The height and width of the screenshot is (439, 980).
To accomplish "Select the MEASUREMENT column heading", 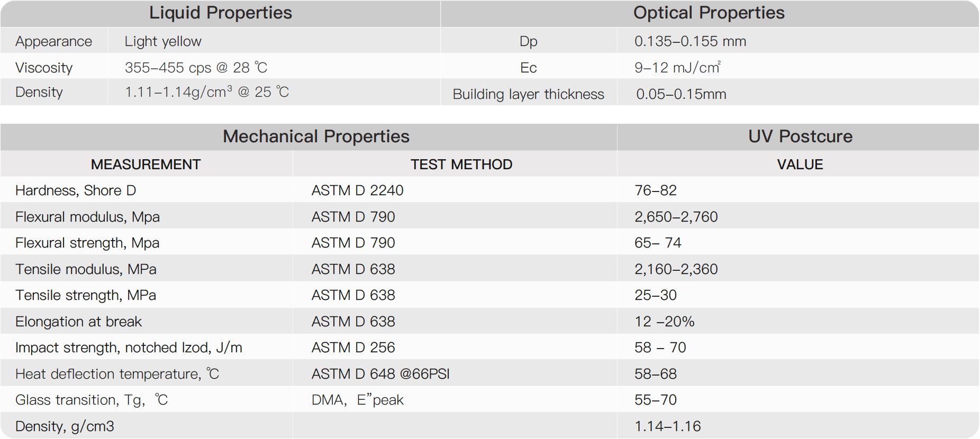I will tap(146, 164).
